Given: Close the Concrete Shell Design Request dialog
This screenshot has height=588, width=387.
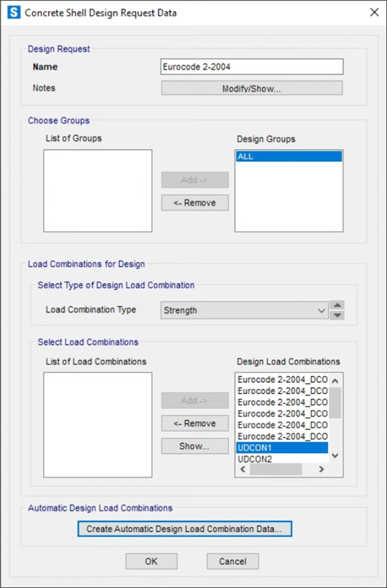Looking at the screenshot, I should click(x=374, y=12).
